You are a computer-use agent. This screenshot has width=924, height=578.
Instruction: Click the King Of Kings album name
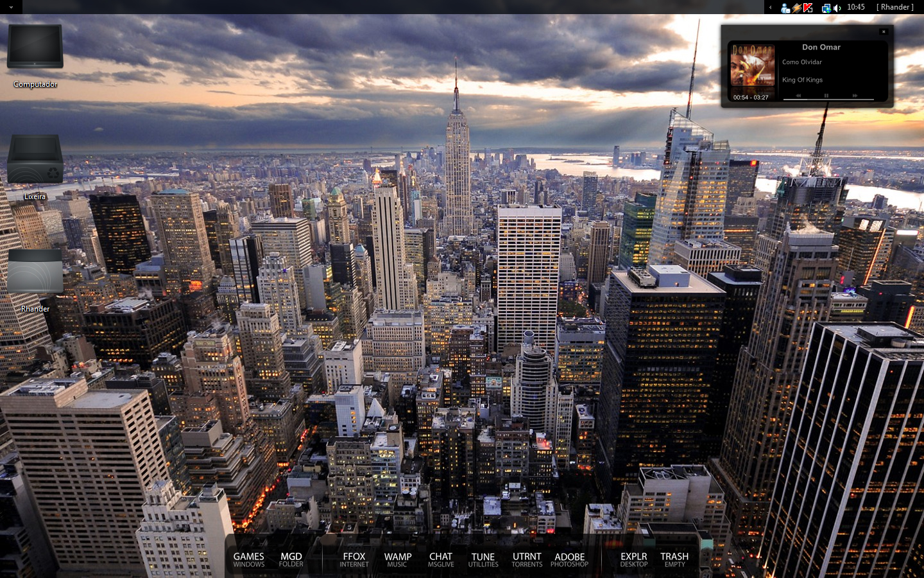point(802,80)
